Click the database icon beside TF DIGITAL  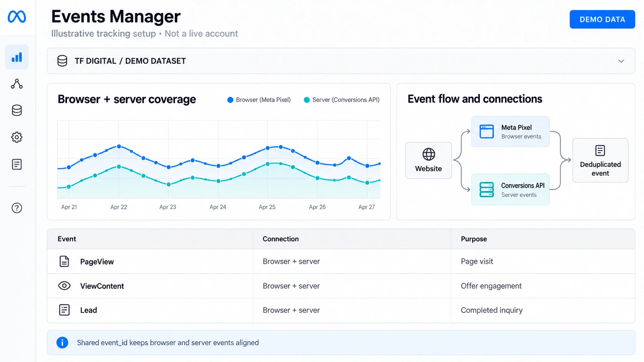pos(62,61)
